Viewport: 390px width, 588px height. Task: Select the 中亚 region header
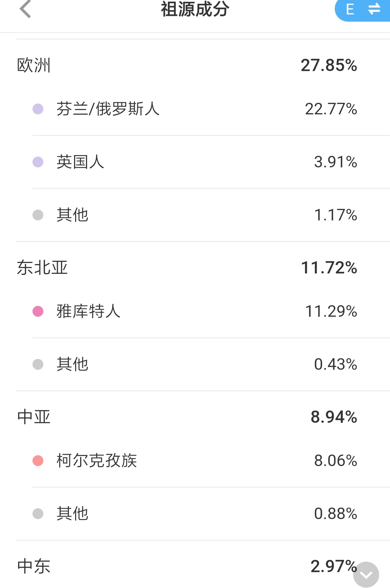[195, 417]
